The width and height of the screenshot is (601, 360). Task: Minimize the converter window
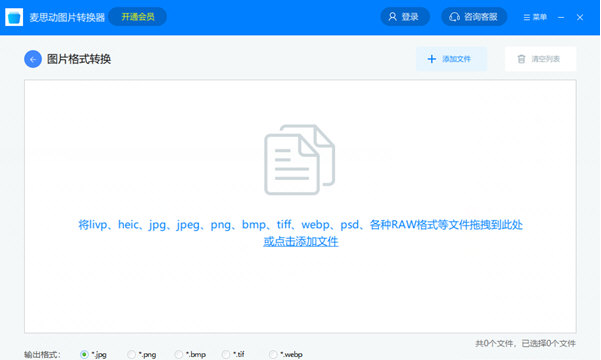(x=561, y=17)
